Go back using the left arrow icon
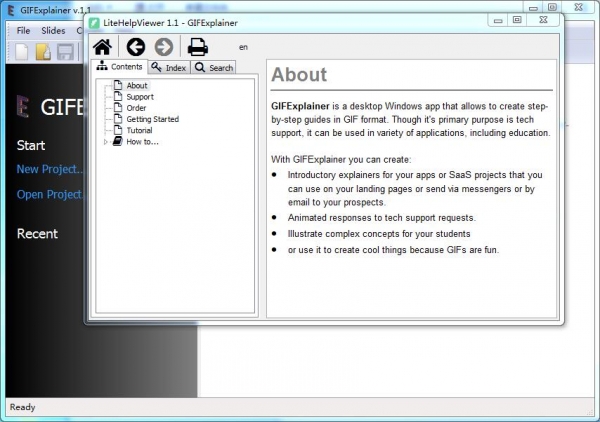This screenshot has width=600, height=422. click(135, 46)
